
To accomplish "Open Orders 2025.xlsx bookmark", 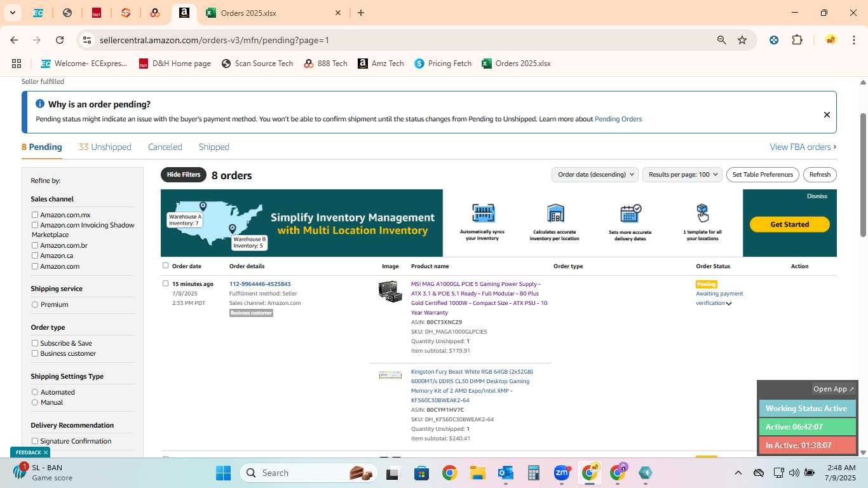I will (516, 64).
